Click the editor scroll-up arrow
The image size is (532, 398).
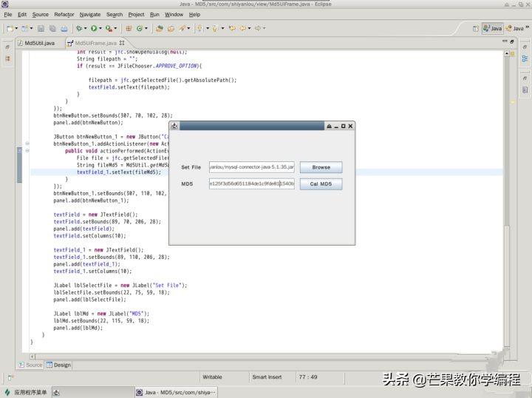507,54
